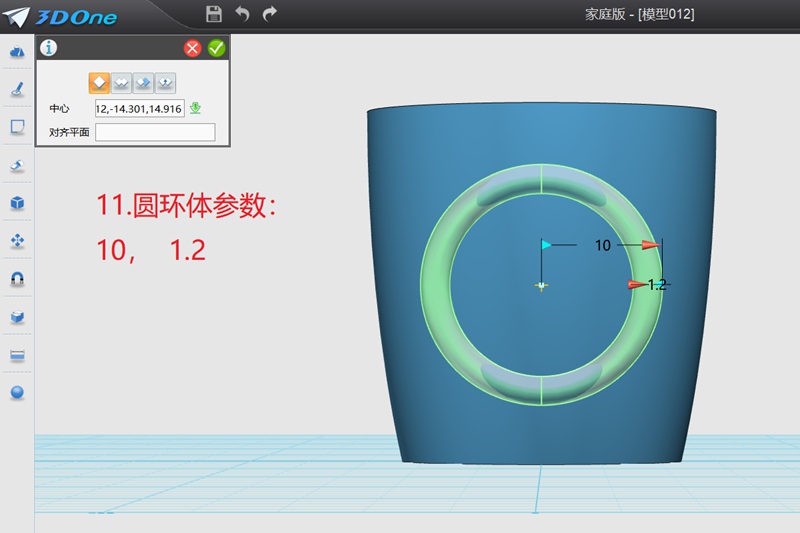
Task: Select the magnet snap tool
Action: click(17, 278)
